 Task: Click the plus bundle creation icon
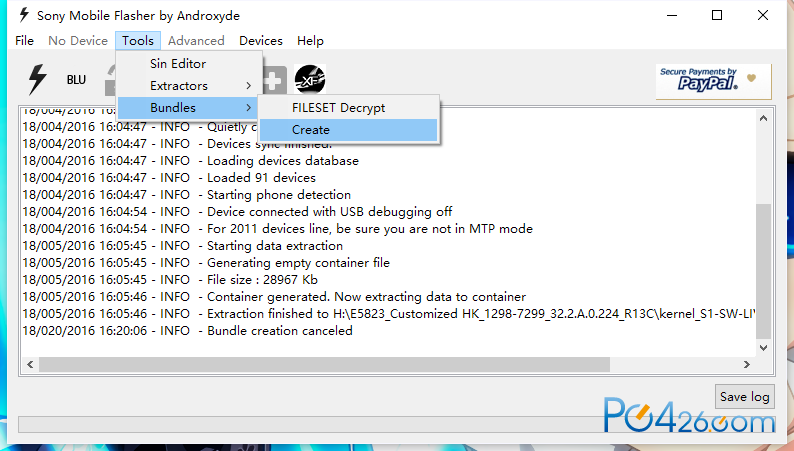point(274,80)
